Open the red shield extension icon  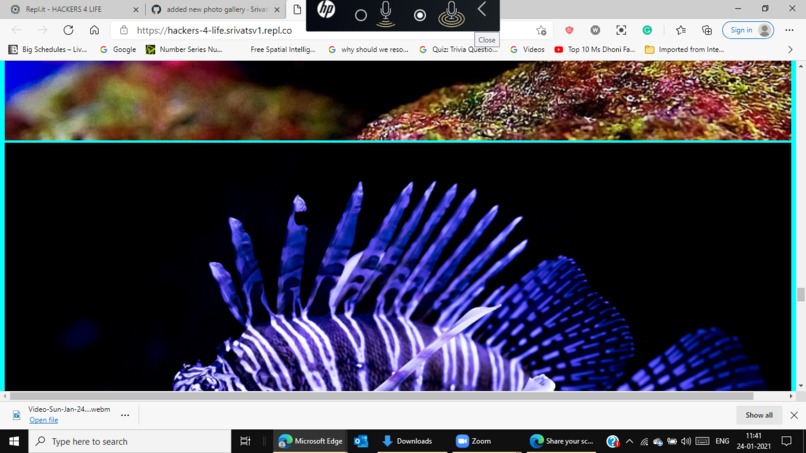569,30
